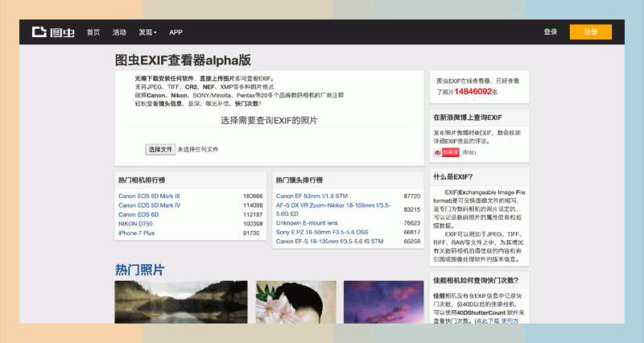This screenshot has height=343, width=644.
Task: Open Canon EOS 6D link
Action: pyautogui.click(x=138, y=214)
